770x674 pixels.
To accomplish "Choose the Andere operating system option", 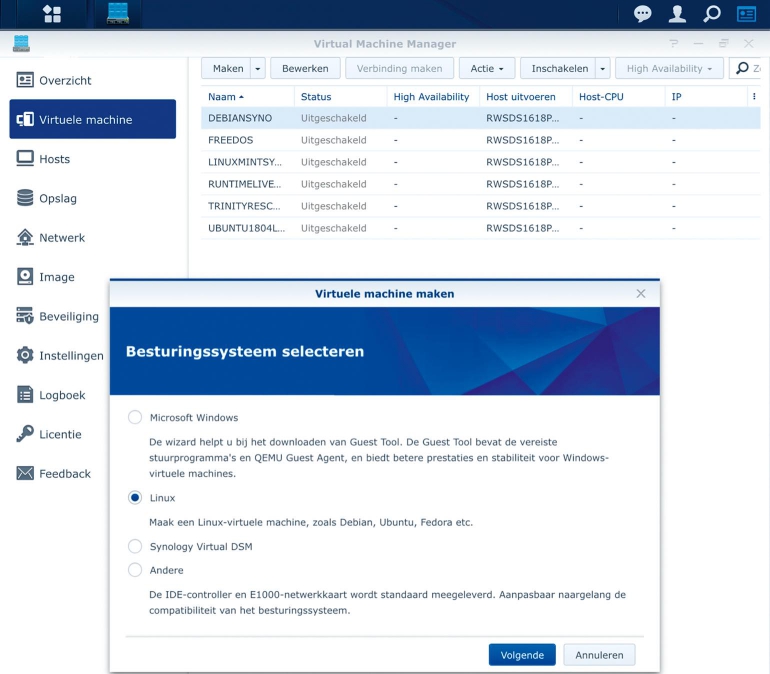I will pos(135,570).
